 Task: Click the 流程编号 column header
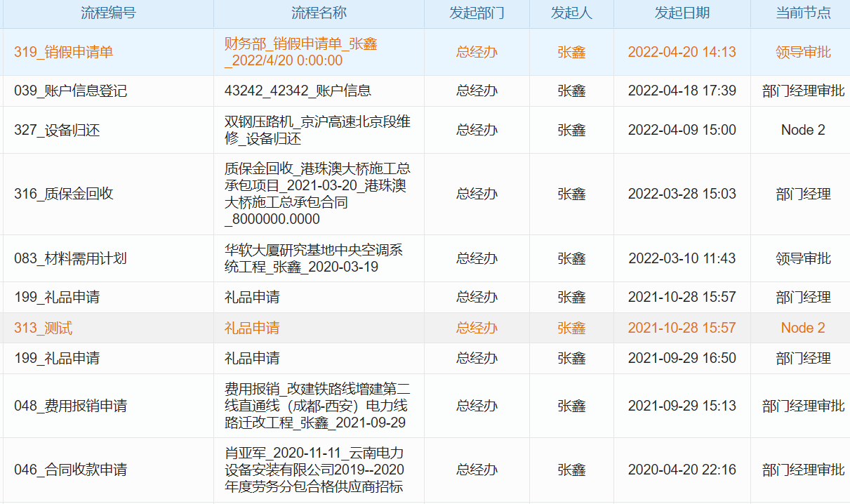[108, 13]
